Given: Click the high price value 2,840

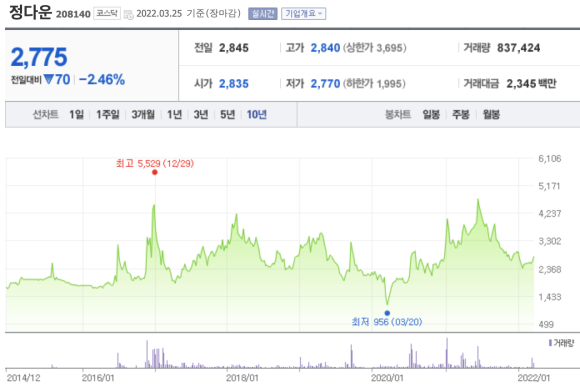Looking at the screenshot, I should 325,48.
